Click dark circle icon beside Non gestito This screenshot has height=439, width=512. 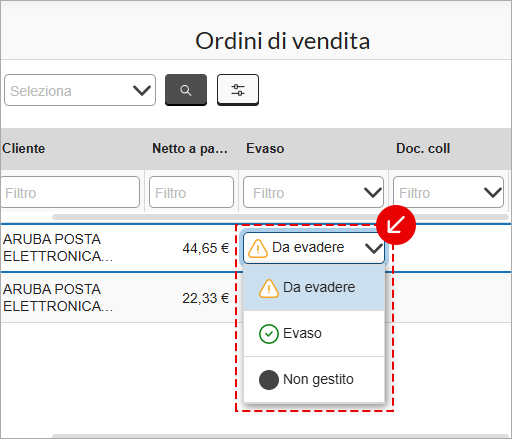269,380
